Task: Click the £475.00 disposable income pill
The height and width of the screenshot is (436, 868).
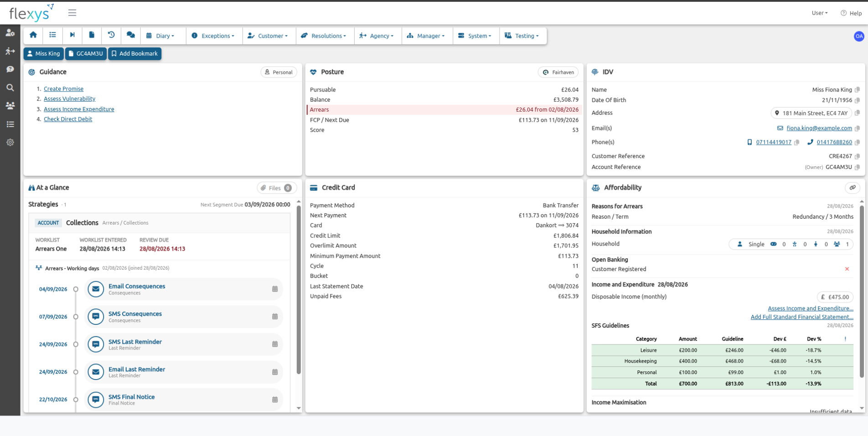Action: (835, 297)
